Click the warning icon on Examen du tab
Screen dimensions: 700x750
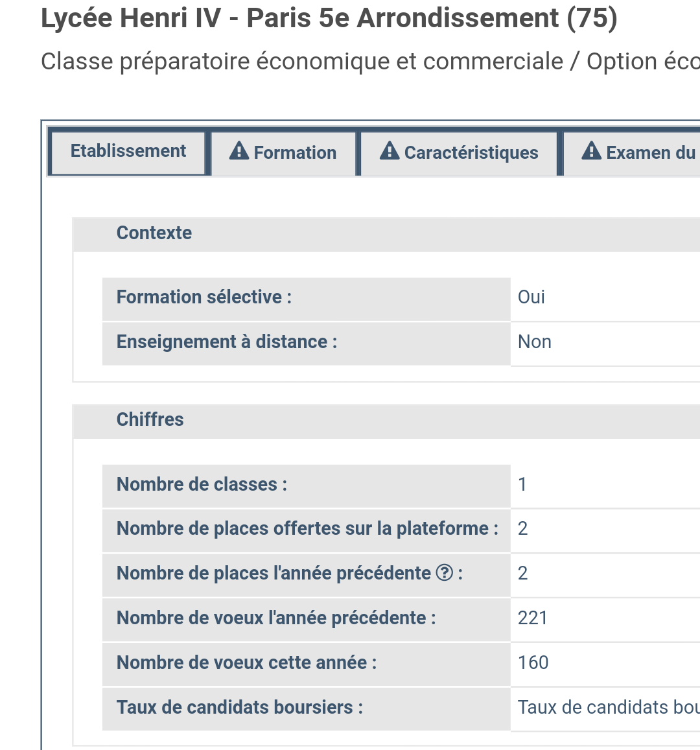[591, 151]
